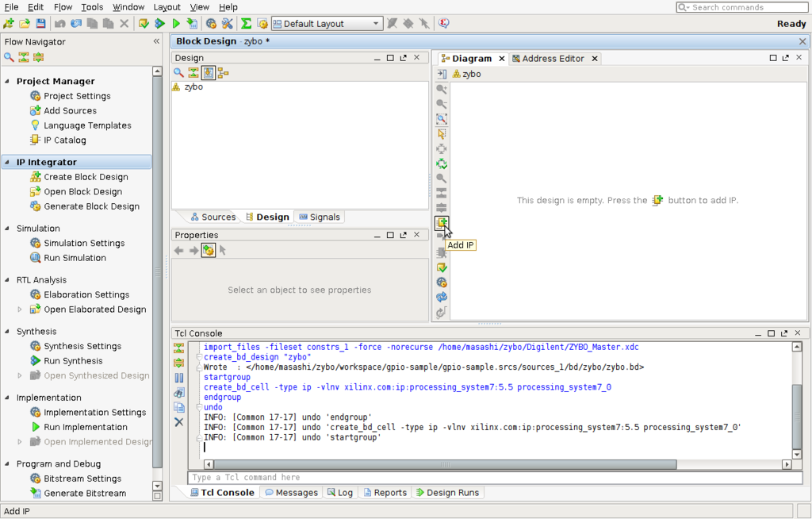This screenshot has height=519, width=812.
Task: Click the Add IP button in diagram toolbar
Action: (442, 223)
